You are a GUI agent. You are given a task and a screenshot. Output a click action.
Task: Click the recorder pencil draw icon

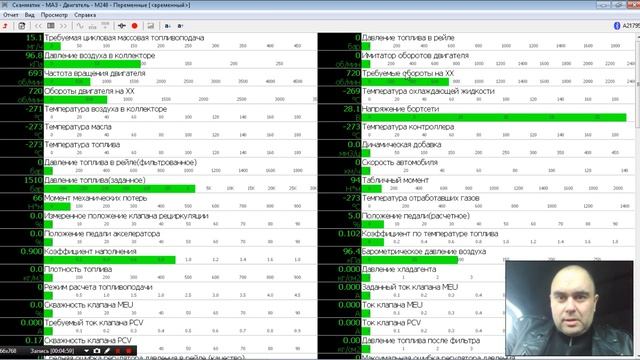(x=107, y=351)
